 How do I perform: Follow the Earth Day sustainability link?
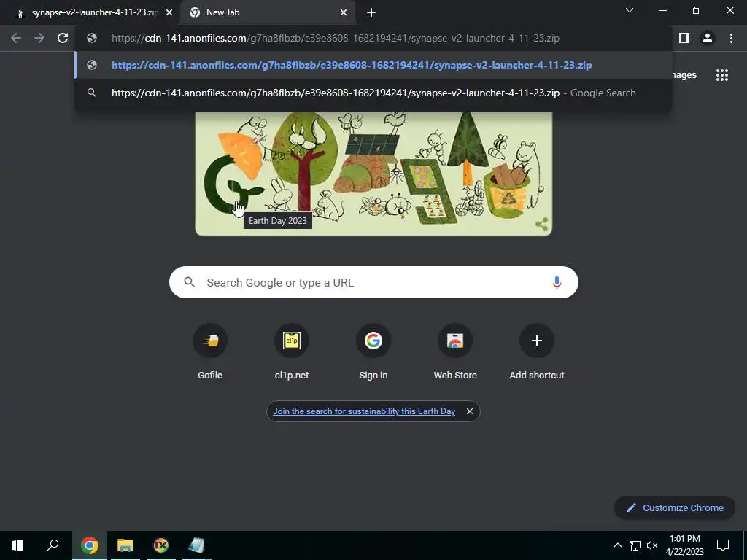(x=364, y=411)
